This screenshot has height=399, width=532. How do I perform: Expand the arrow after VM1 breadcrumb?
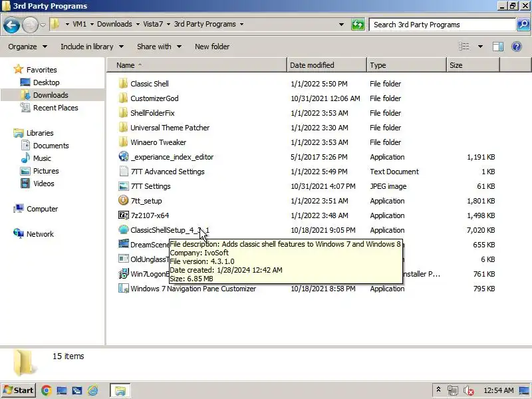click(92, 25)
